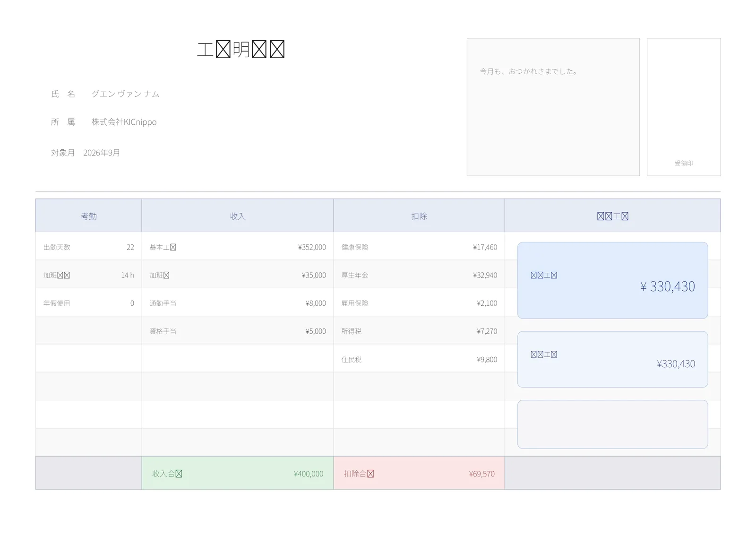Select employment insurance amount ¥2,100

pos(487,303)
